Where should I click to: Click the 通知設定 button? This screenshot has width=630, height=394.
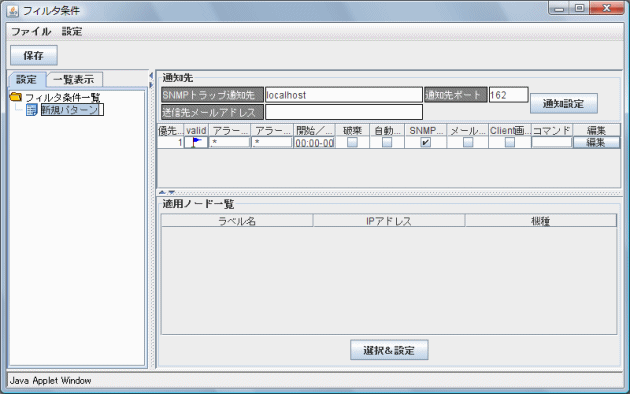pyautogui.click(x=563, y=104)
